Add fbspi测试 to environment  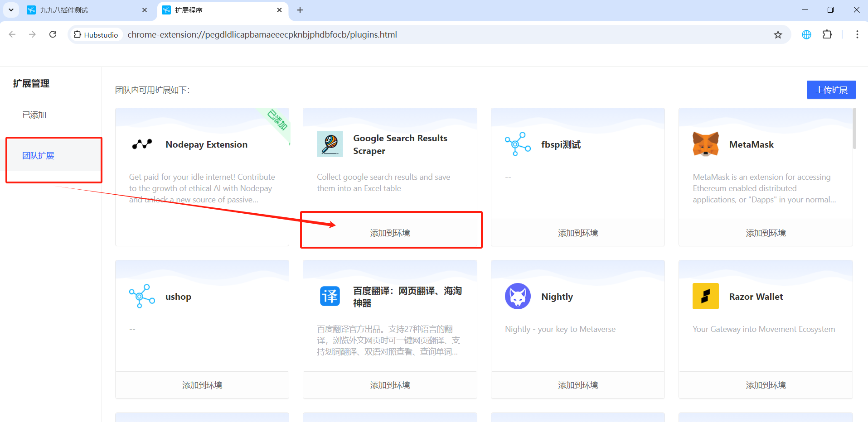point(578,233)
